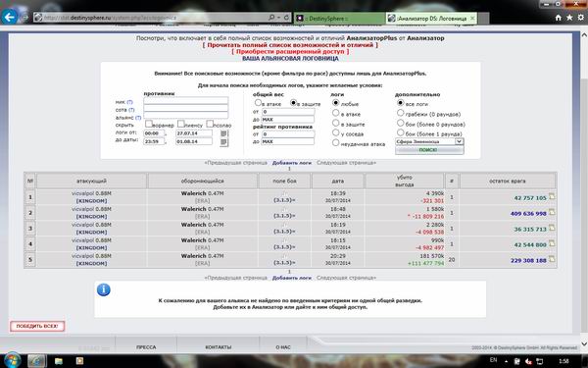Screen dimensions: 588x368
Task: Click the blue info icon in notice box
Action: tap(104, 289)
